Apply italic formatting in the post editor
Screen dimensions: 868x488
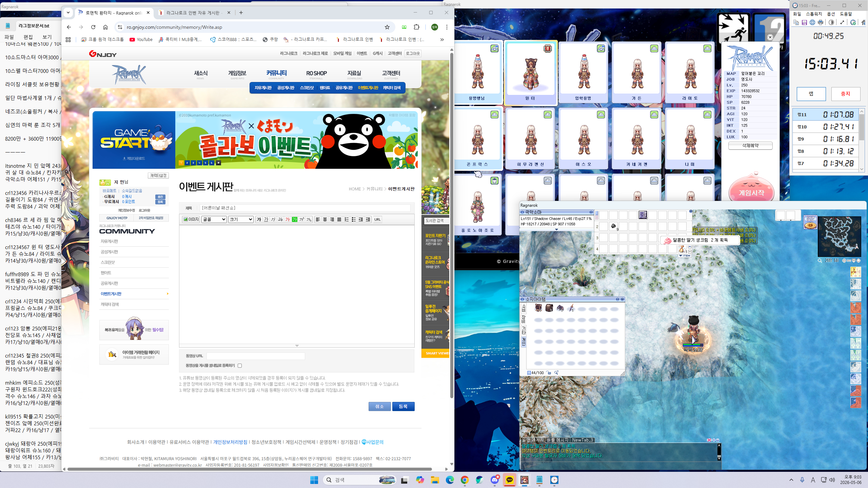pos(273,220)
